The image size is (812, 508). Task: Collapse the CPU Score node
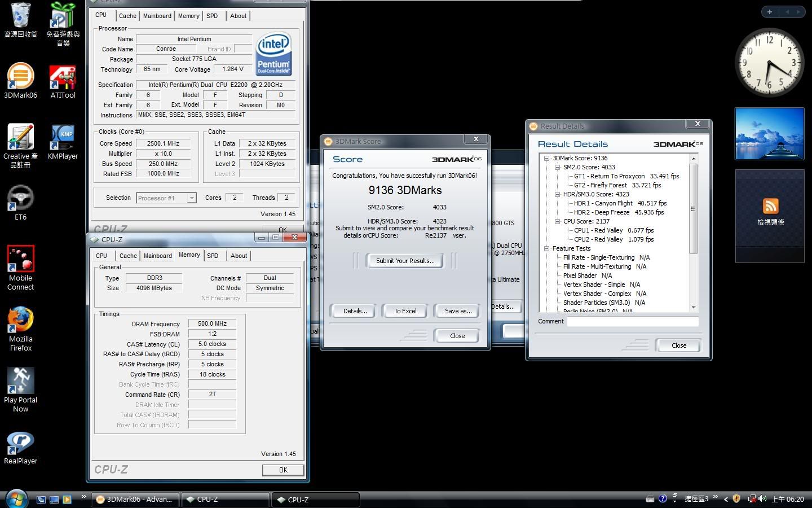point(557,221)
